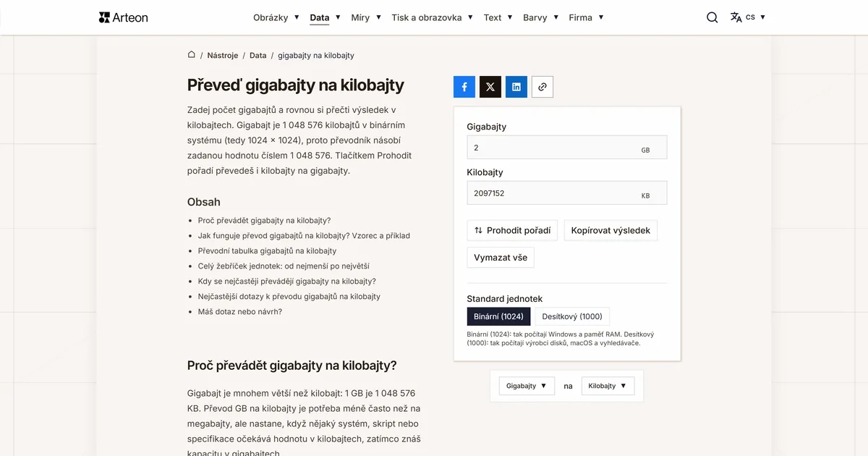The image size is (868, 456).
Task: Select Desítkový (1000) unit standard
Action: [572, 316]
